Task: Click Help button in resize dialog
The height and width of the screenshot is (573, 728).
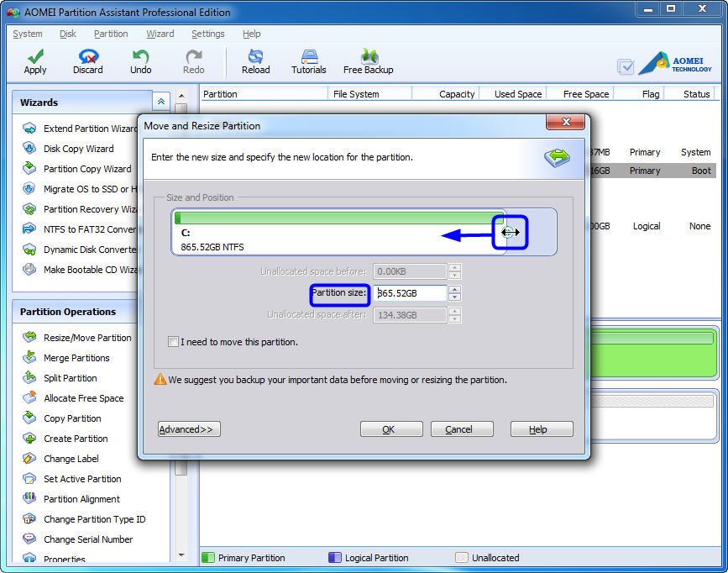Action: pyautogui.click(x=542, y=429)
